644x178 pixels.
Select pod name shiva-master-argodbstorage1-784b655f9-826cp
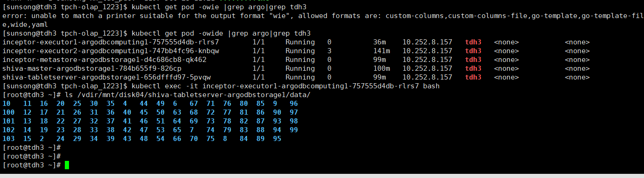coord(92,68)
